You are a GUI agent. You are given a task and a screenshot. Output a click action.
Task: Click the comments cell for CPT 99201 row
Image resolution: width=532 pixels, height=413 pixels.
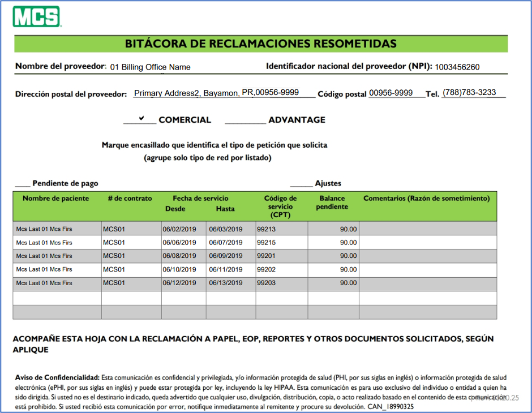click(427, 256)
